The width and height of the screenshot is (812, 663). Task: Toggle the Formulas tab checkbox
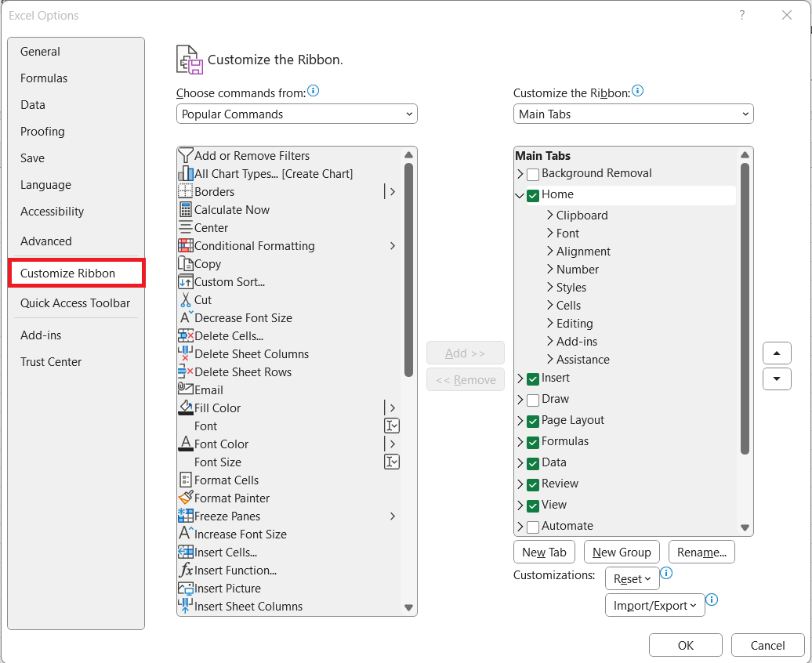(x=533, y=442)
